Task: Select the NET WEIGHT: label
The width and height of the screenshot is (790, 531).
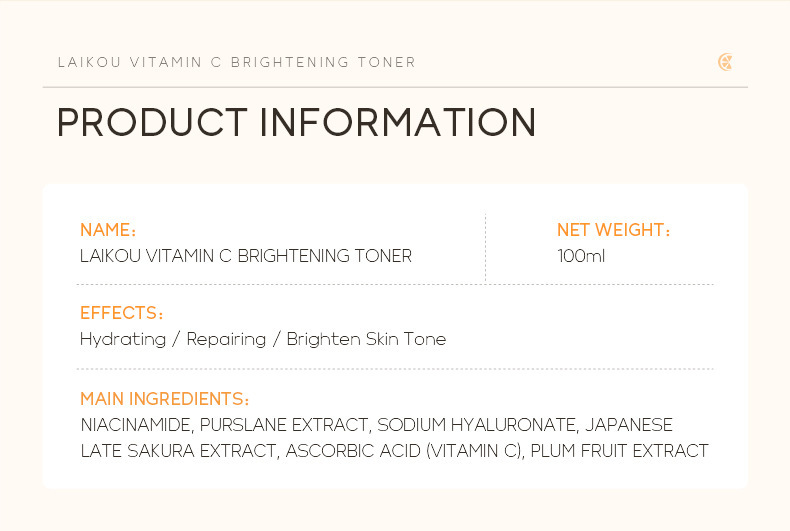Action: (x=614, y=231)
